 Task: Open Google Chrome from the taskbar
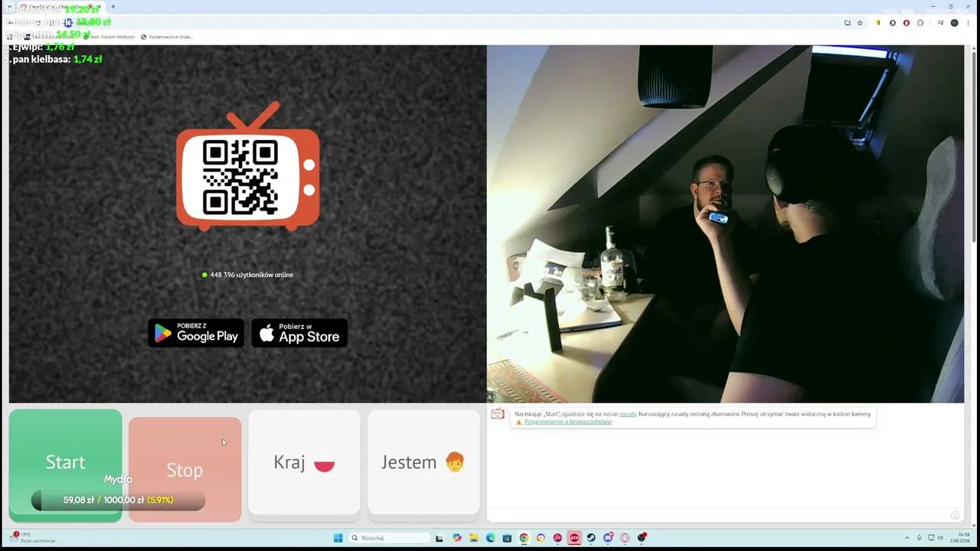[524, 538]
